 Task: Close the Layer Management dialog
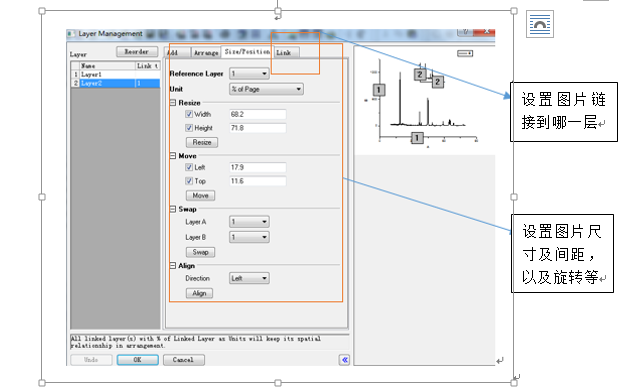[x=485, y=32]
